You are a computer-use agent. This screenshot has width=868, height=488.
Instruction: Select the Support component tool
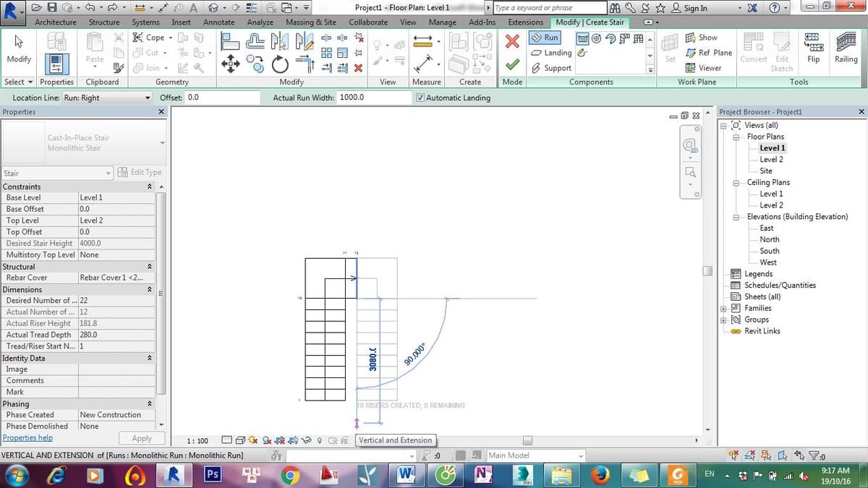551,68
